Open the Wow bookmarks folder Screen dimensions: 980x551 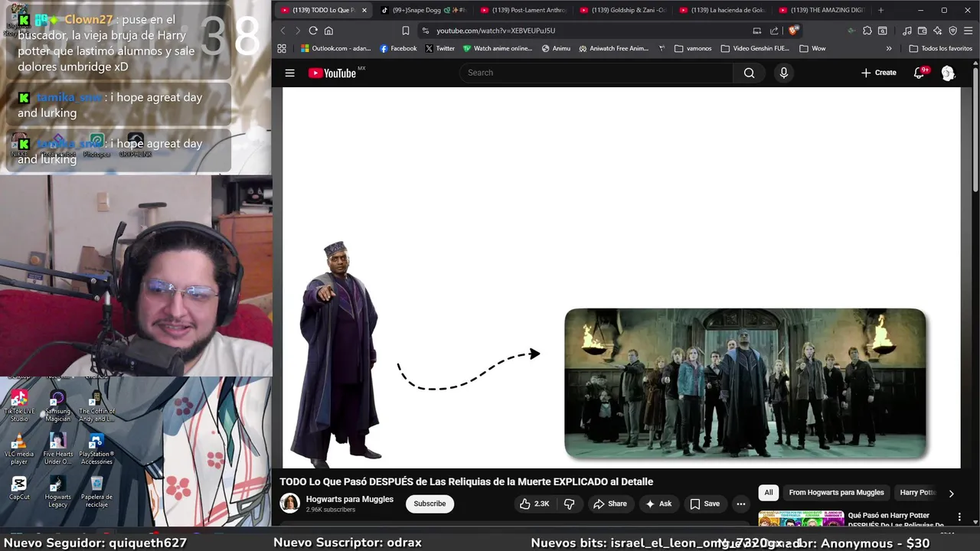coord(812,48)
